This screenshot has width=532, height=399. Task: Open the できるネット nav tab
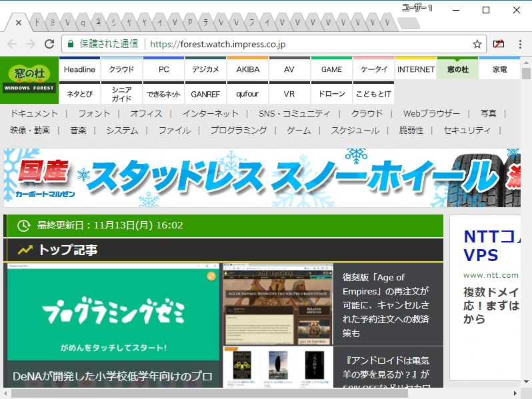tap(163, 93)
